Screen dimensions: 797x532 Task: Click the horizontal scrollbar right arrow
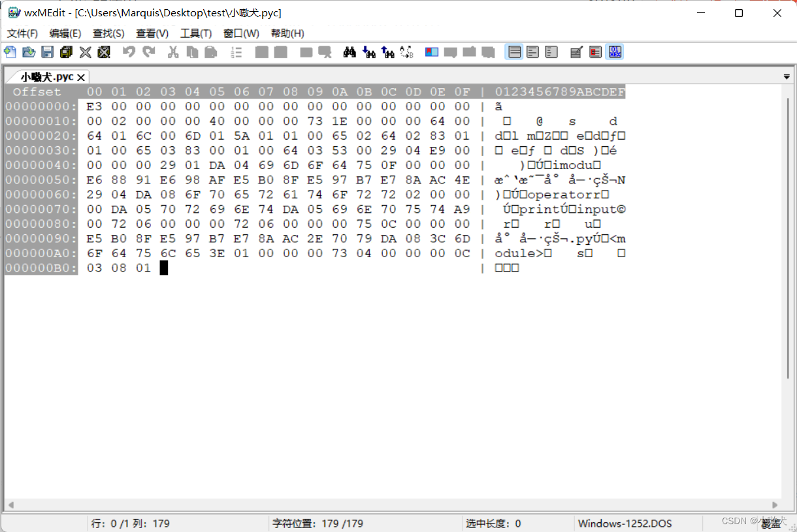coord(775,505)
